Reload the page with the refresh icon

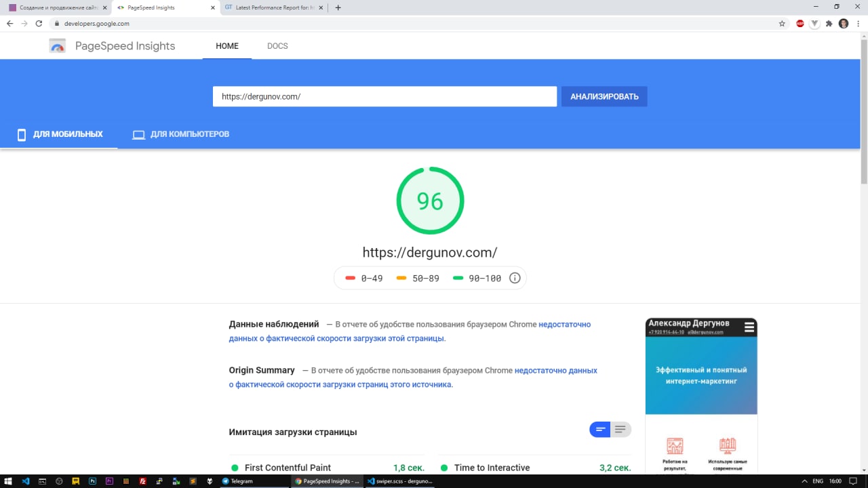(x=39, y=23)
